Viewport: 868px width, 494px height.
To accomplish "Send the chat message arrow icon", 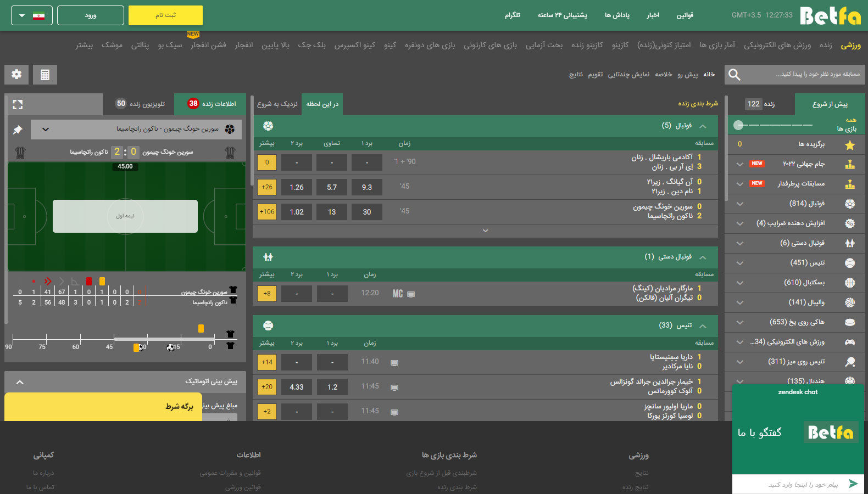I will click(853, 484).
